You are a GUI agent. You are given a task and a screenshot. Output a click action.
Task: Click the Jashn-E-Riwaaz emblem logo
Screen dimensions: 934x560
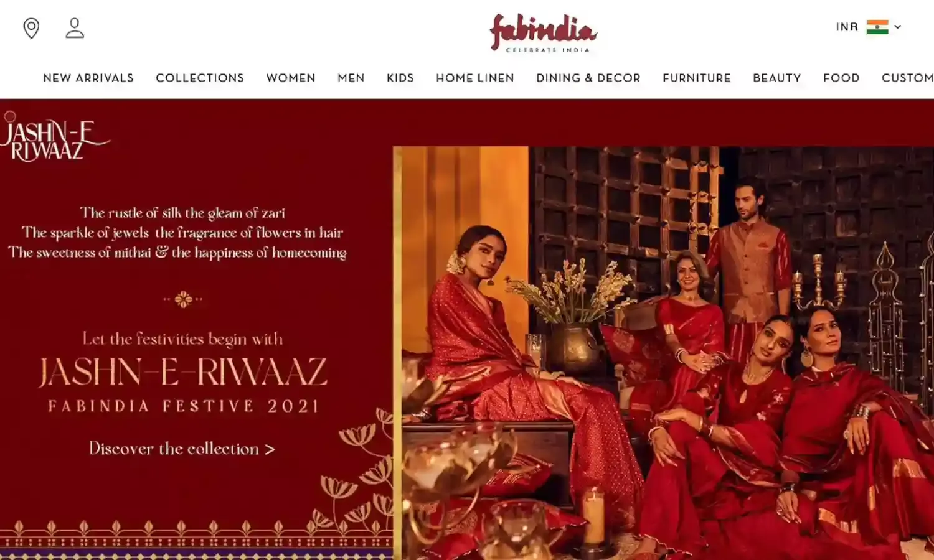54,137
